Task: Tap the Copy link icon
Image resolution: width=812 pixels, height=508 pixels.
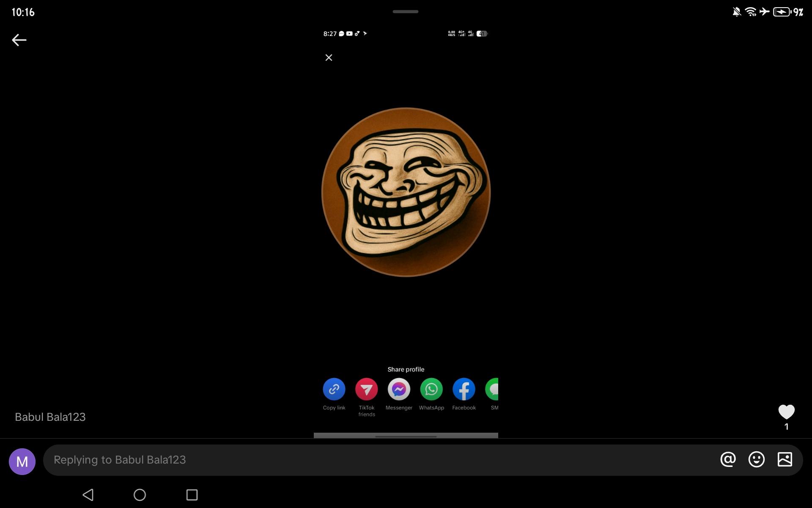Action: (x=334, y=389)
